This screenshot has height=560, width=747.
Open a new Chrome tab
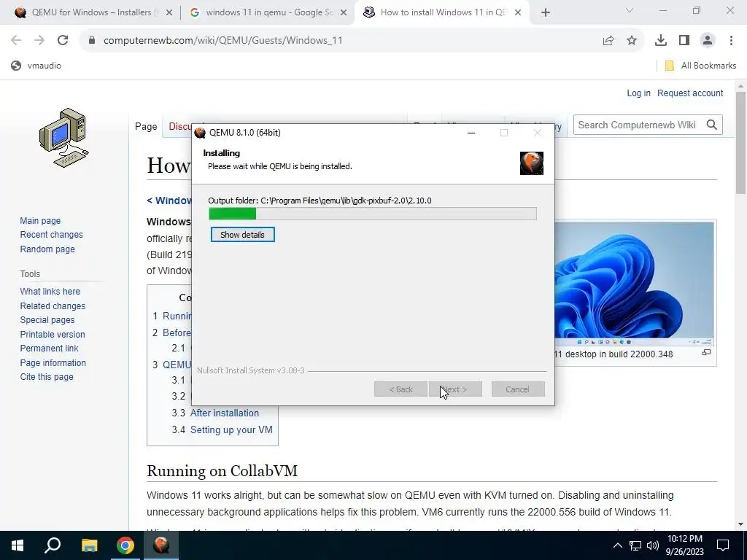pyautogui.click(x=546, y=13)
